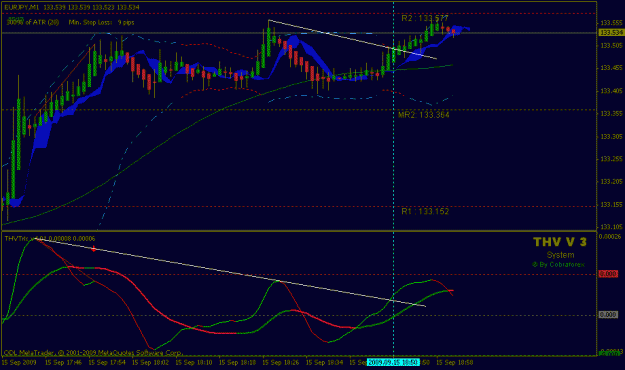Click the 133.505 price axis value
This screenshot has width=625, height=370.
pyautogui.click(x=611, y=45)
